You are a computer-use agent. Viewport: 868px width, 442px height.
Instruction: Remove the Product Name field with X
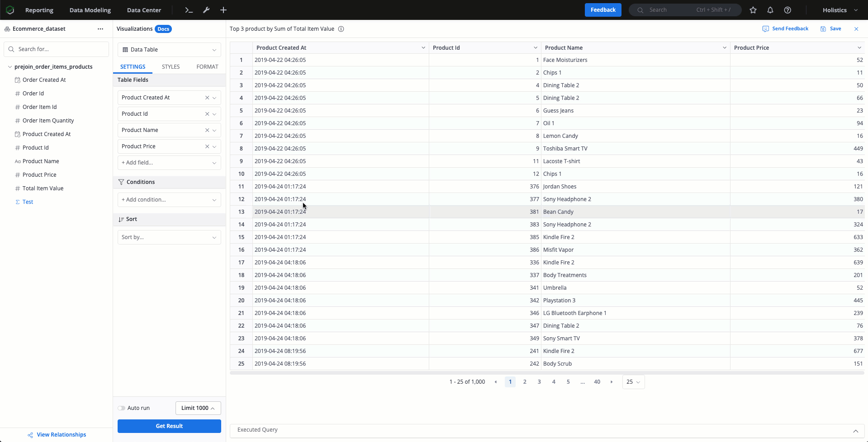click(x=207, y=130)
